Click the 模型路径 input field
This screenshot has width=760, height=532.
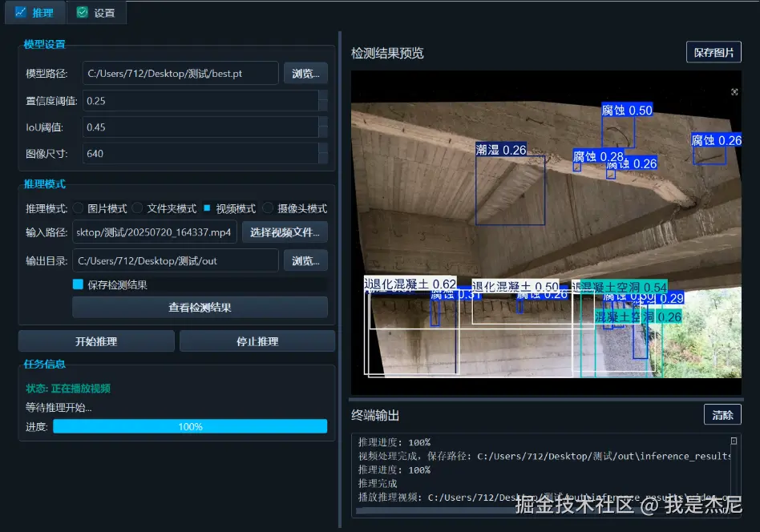[180, 73]
